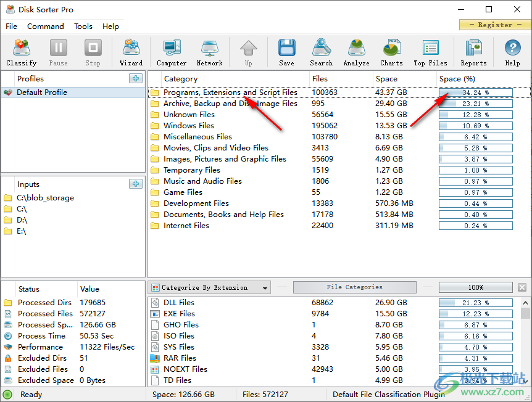Click the 100% button
Screen dimensions: 532x402
tap(476, 287)
